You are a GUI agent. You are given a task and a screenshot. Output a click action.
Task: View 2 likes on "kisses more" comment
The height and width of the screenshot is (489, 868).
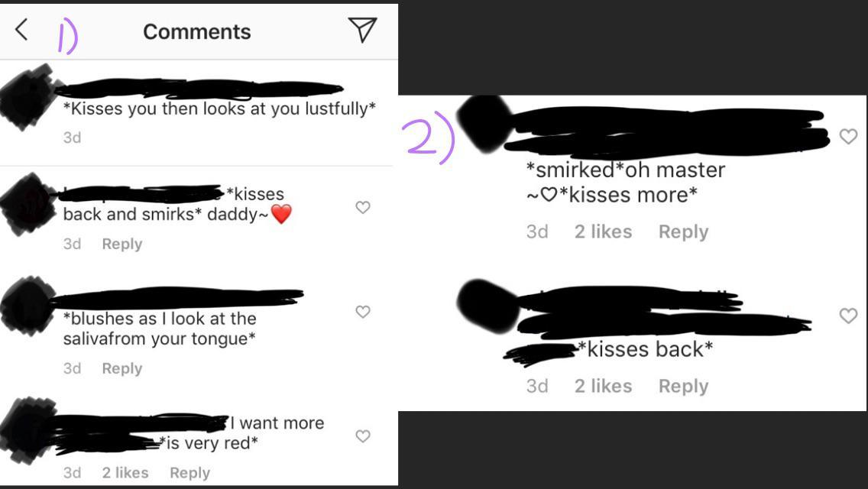coord(603,232)
